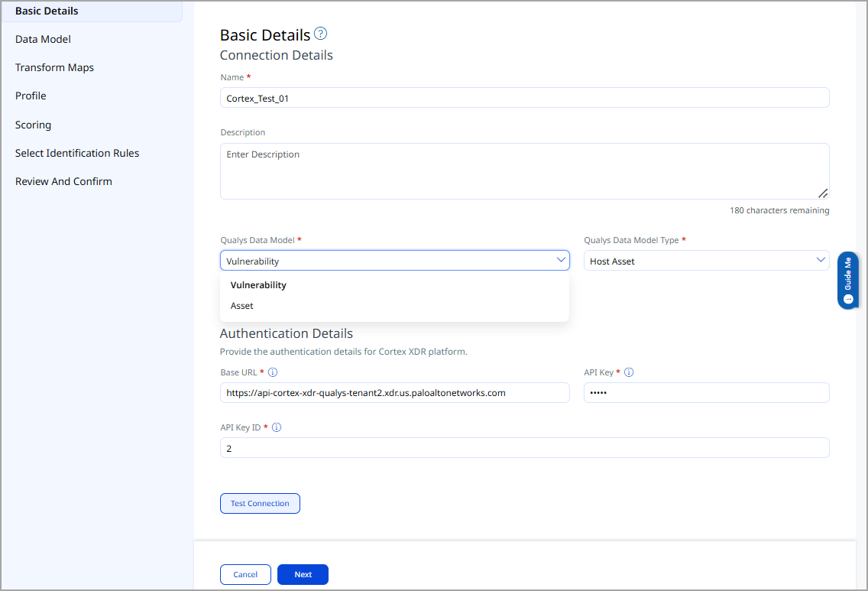Choose Vulnerability option in the dropdown list

click(258, 285)
